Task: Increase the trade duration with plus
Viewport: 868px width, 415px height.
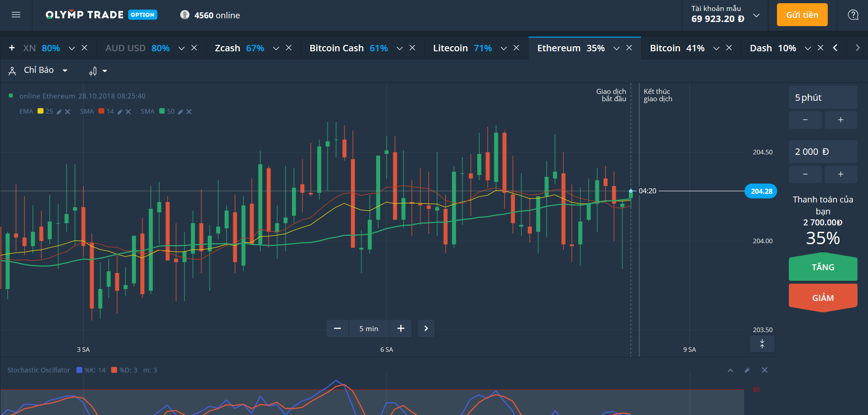Action: pos(841,120)
